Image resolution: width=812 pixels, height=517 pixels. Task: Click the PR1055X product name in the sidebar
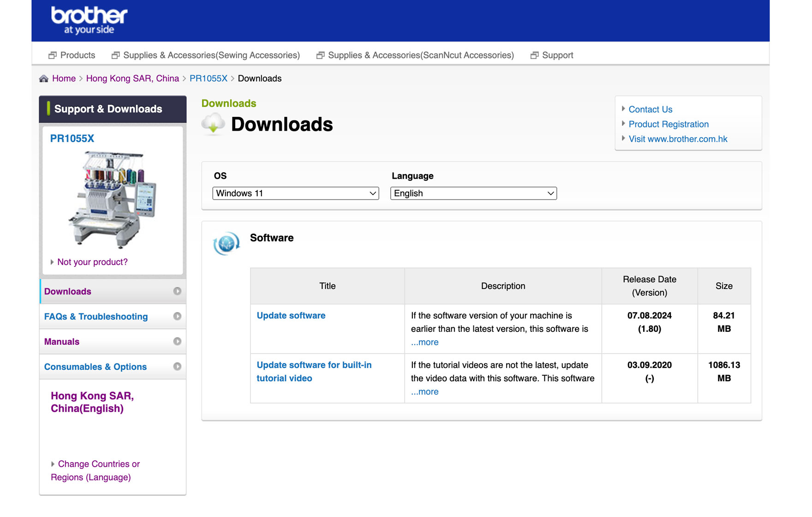click(72, 138)
